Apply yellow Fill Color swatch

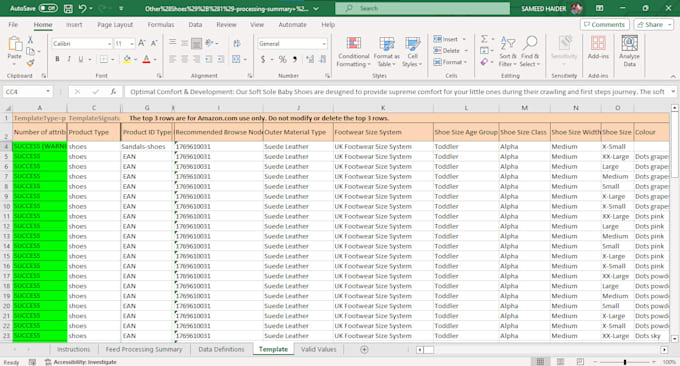point(127,59)
